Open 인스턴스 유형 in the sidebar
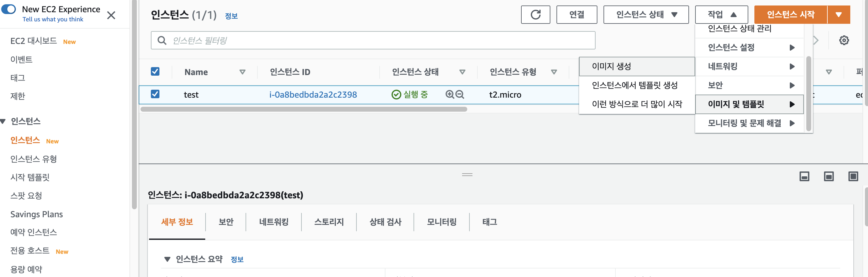 pos(33,159)
